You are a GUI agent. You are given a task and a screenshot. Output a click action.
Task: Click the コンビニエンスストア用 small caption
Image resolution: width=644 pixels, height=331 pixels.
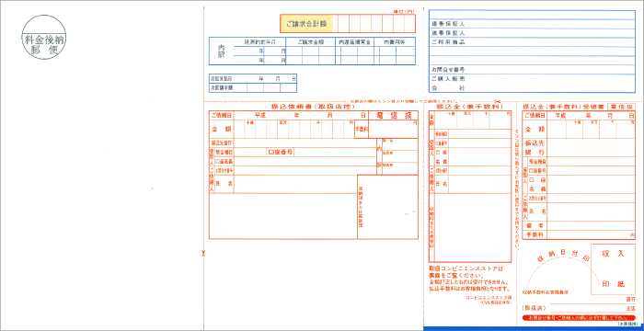489,298
